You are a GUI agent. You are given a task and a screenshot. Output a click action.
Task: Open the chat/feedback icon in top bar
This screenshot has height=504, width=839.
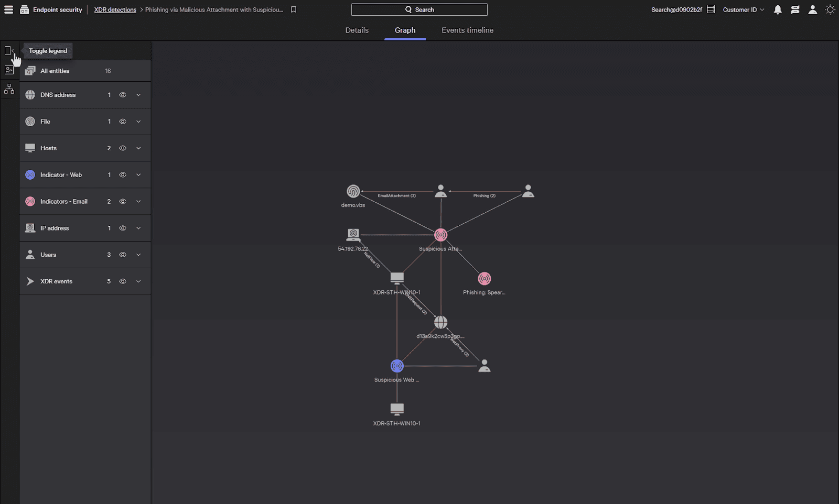pos(795,9)
